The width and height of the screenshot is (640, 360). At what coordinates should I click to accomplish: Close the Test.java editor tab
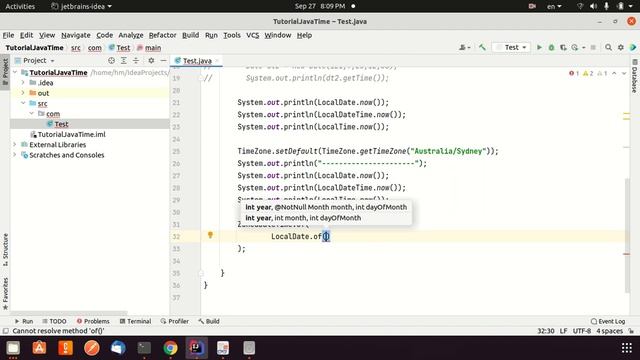pos(217,60)
